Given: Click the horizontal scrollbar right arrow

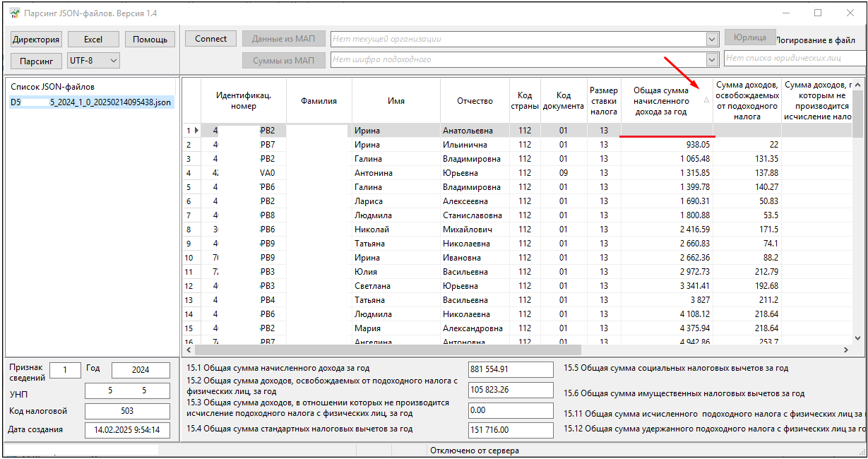Looking at the screenshot, I should pos(845,350).
